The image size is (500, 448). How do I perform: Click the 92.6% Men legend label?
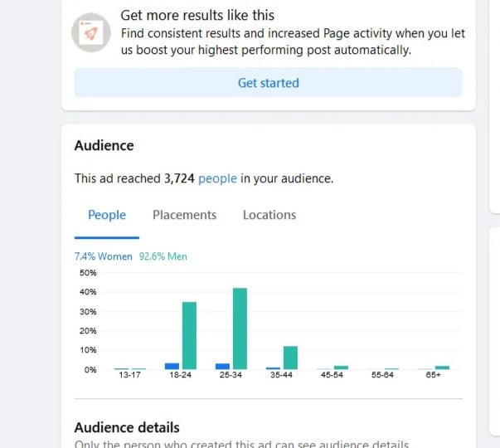[x=163, y=256]
